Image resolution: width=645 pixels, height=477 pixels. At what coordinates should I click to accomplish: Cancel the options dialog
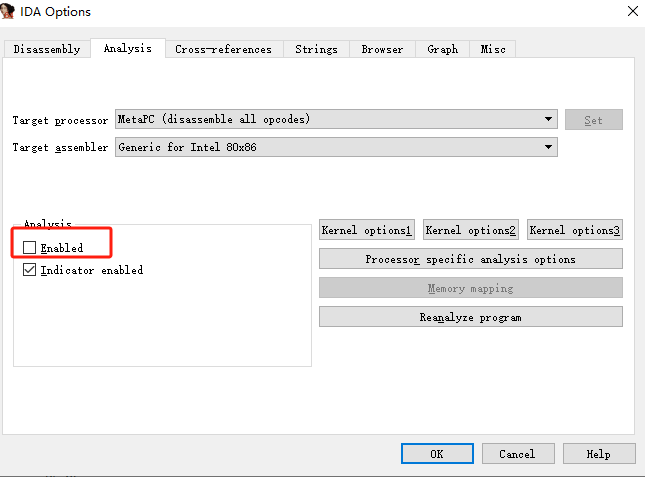pyautogui.click(x=517, y=454)
